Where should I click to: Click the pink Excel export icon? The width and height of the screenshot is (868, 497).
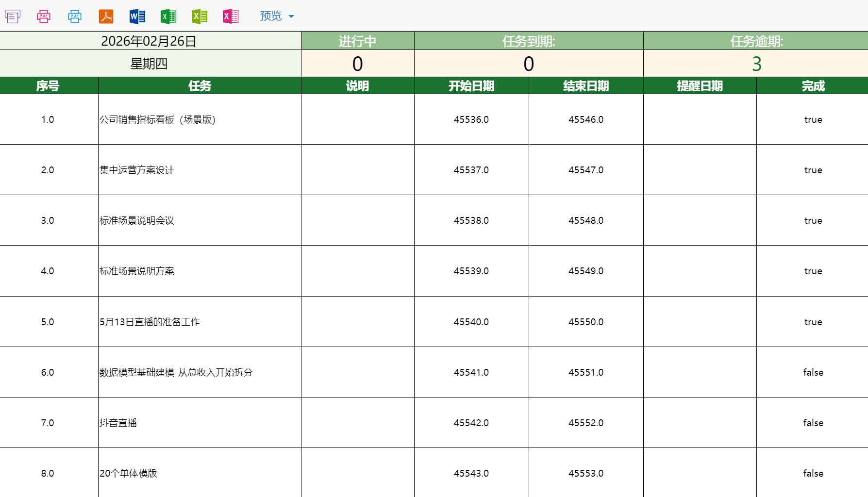pos(230,17)
